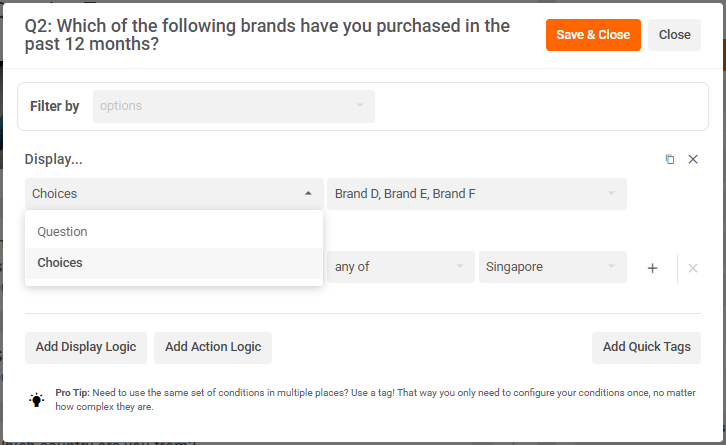Image resolution: width=726 pixels, height=445 pixels.
Task: Open the Filter by options dropdown
Action: (x=233, y=106)
